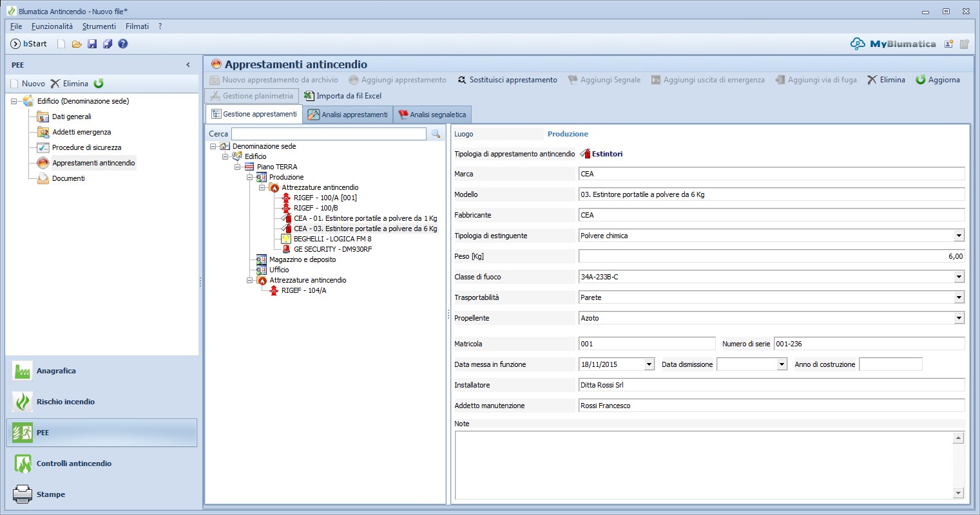
Task: Open the Data messa in funzione date picker
Action: [649, 364]
